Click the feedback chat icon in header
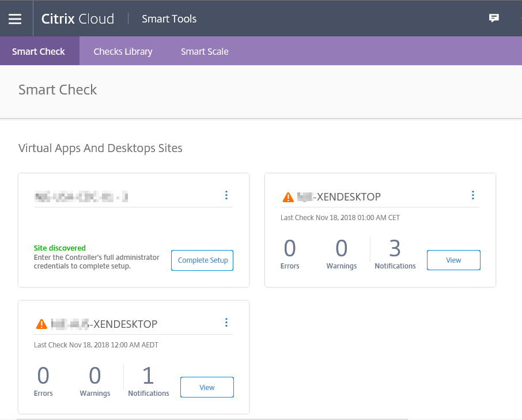Viewport: 522px width, 420px height. (494, 18)
